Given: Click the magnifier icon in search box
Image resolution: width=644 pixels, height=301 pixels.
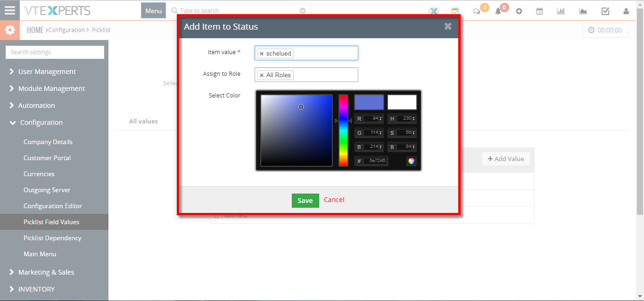Looking at the screenshot, I should tap(174, 10).
